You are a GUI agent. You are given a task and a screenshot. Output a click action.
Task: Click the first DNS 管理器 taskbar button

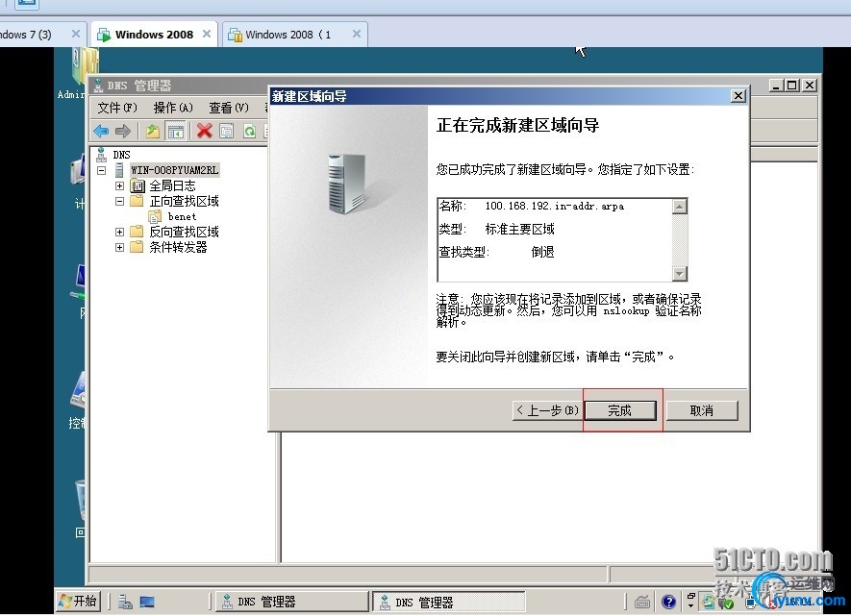point(292,602)
